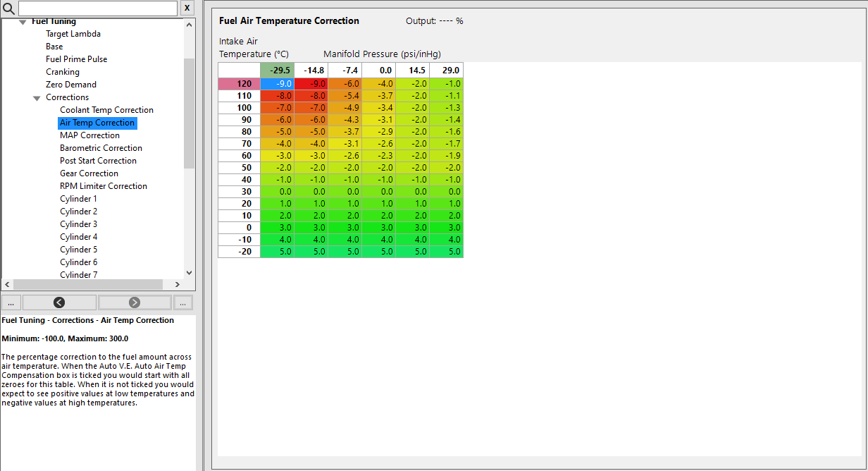Select row 30's 0.0 cell under column 14.5
Screen dimensions: 868x471
(x=413, y=191)
